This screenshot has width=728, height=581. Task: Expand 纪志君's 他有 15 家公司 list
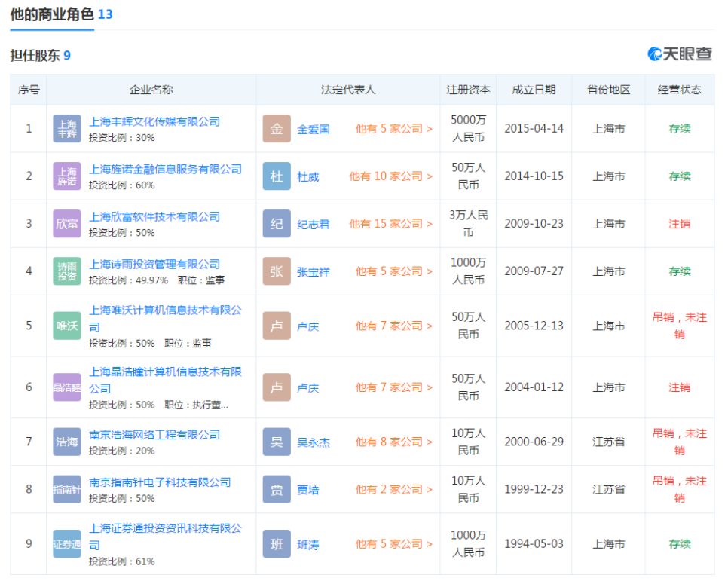click(x=390, y=224)
